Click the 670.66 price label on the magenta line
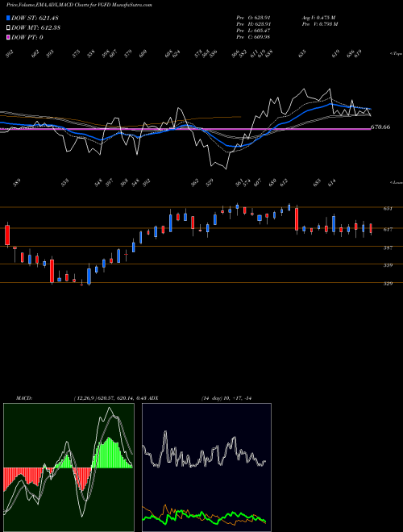 coord(380,127)
